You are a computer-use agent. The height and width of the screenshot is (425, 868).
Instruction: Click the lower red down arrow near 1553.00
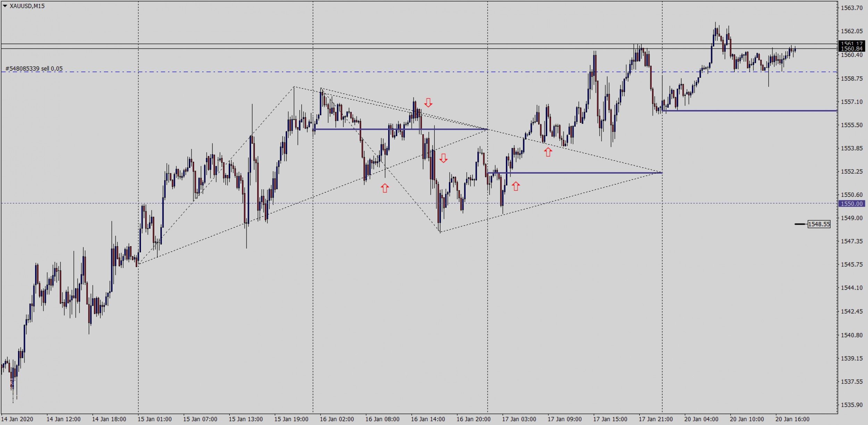click(x=443, y=158)
